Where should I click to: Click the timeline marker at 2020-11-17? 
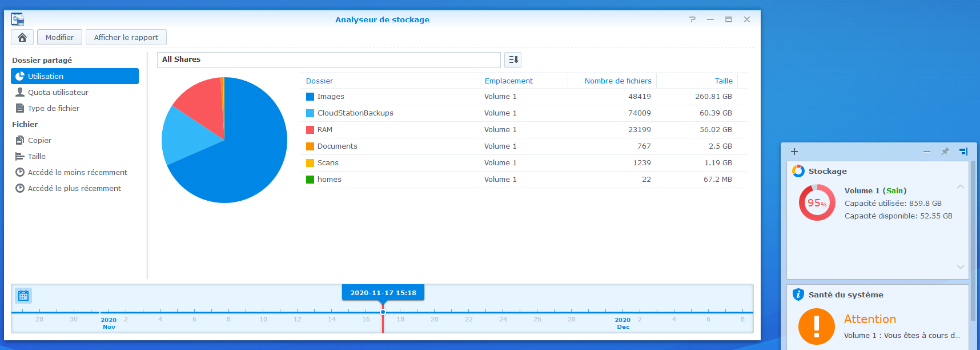tap(383, 312)
